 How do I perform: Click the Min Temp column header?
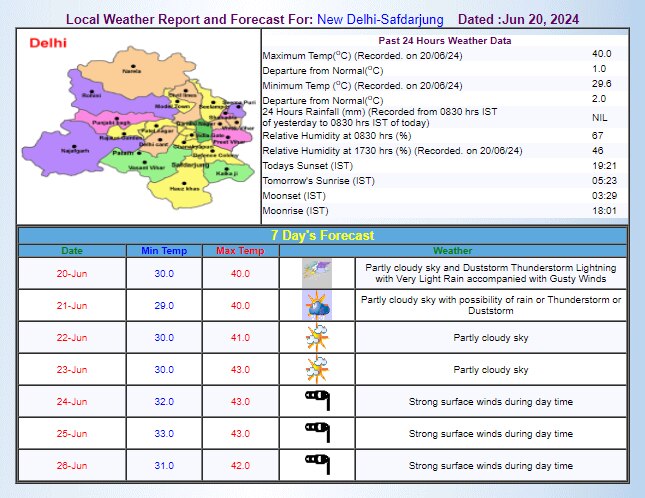(164, 250)
